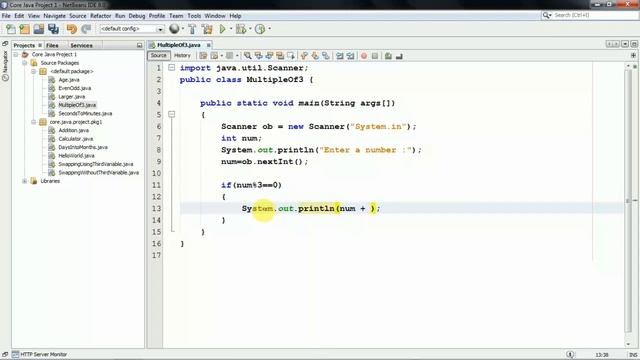This screenshot has height=360, width=640.
Task: Click the Open Project toolbar icon
Action: click(39, 29)
